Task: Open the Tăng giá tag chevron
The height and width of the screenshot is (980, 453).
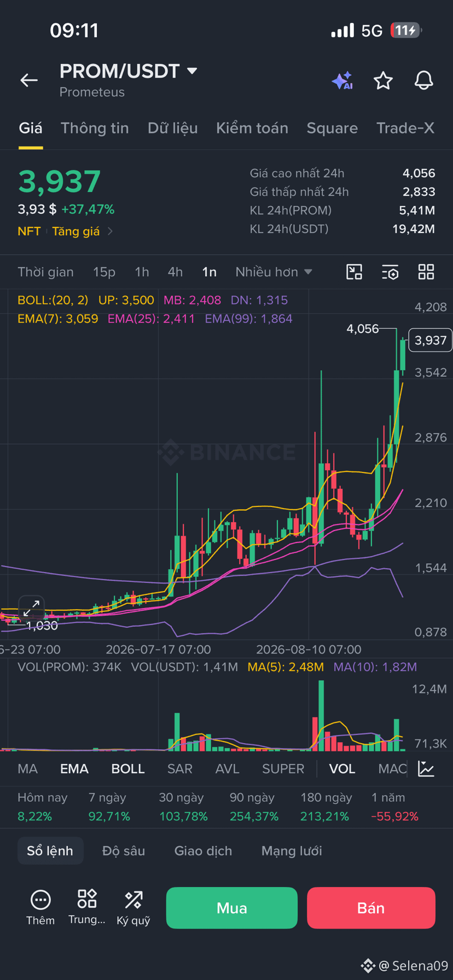Action: point(111,231)
